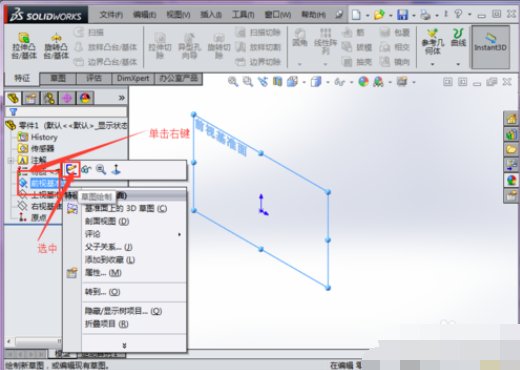Screen dimensions: 520x370
Task: Switch to the 草图 (Sketch) ribbon tab
Action: point(58,79)
